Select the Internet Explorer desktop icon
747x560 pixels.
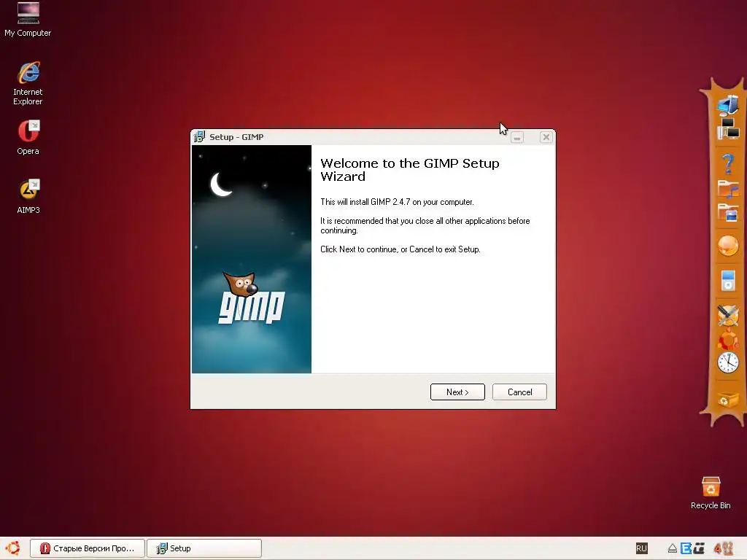(x=28, y=83)
